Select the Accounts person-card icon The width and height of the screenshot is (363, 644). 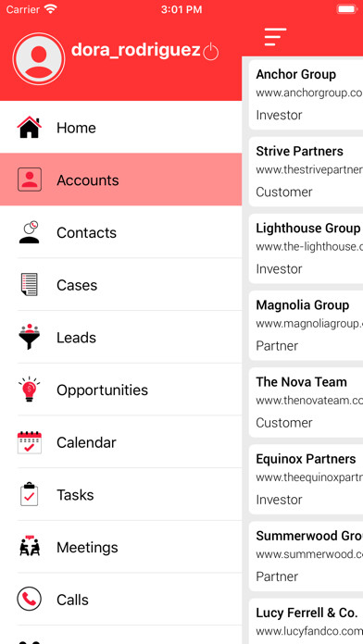(30, 180)
